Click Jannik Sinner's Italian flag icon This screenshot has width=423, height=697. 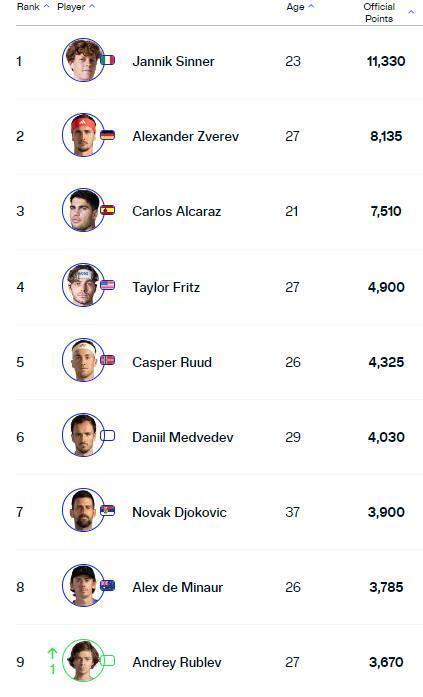click(x=108, y=60)
